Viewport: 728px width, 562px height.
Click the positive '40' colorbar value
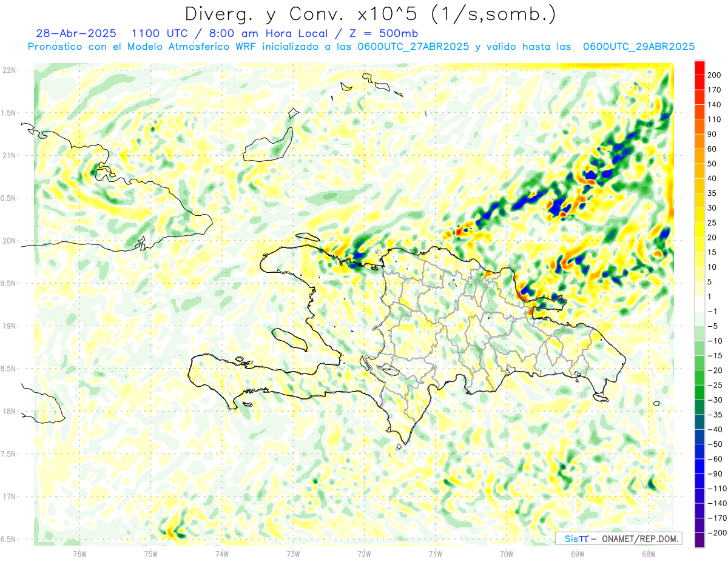[x=712, y=178]
